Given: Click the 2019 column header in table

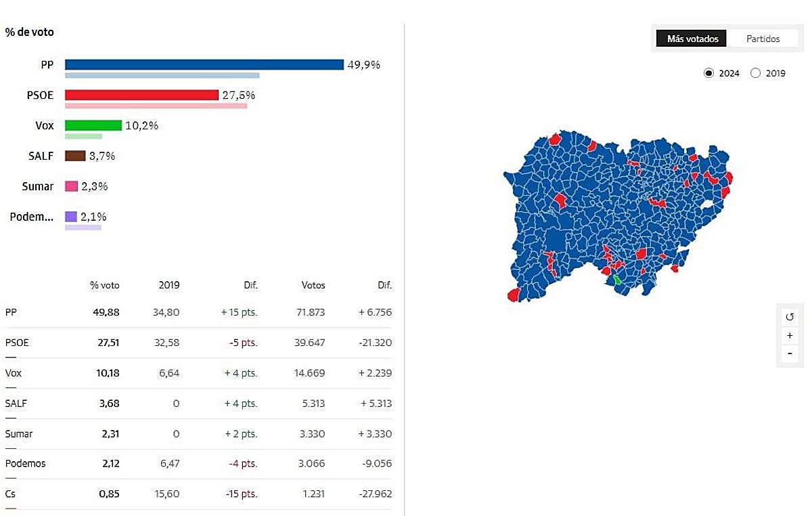Looking at the screenshot, I should 169,285.
